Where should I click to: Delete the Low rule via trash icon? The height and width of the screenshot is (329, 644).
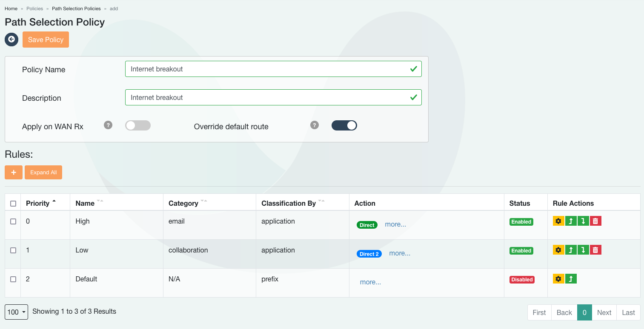coord(595,250)
